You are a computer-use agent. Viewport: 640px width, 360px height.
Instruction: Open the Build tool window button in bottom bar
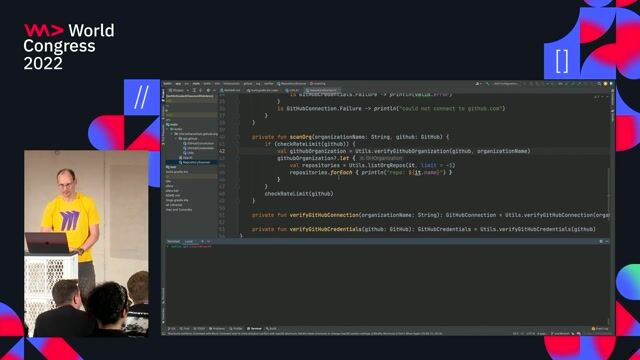tap(271, 329)
